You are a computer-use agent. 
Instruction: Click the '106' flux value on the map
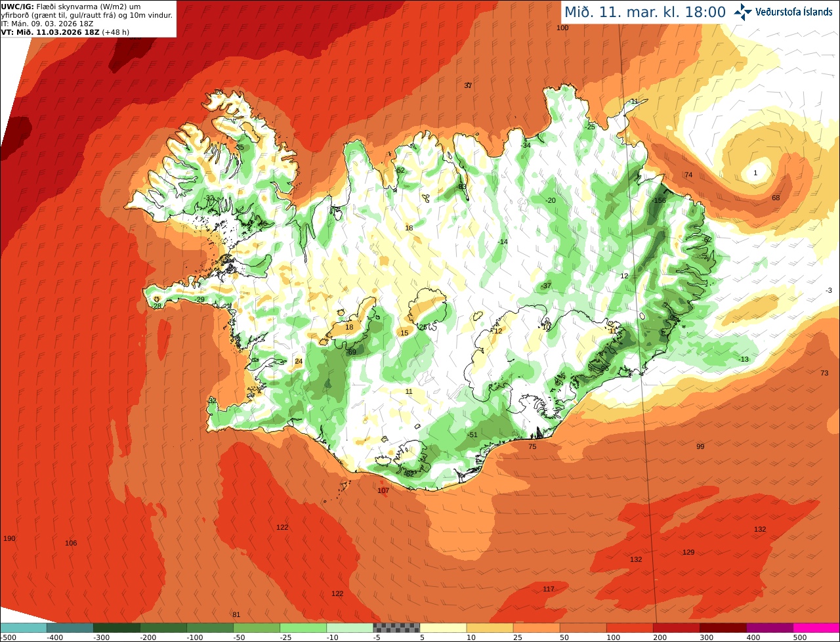click(71, 543)
